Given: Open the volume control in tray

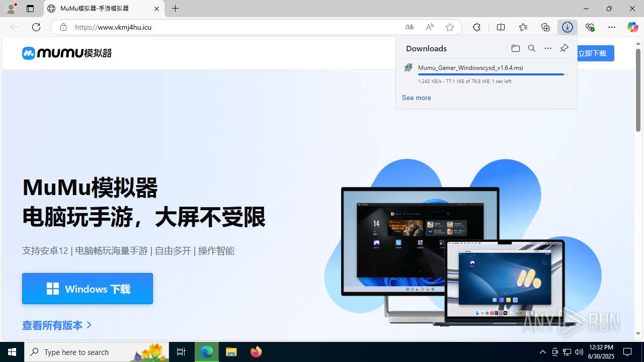Looking at the screenshot, I should 579,352.
